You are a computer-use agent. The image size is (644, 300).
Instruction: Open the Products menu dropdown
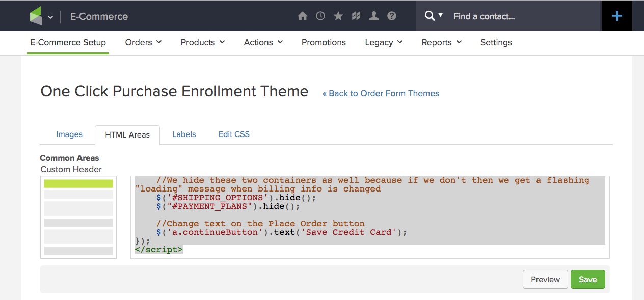point(203,42)
